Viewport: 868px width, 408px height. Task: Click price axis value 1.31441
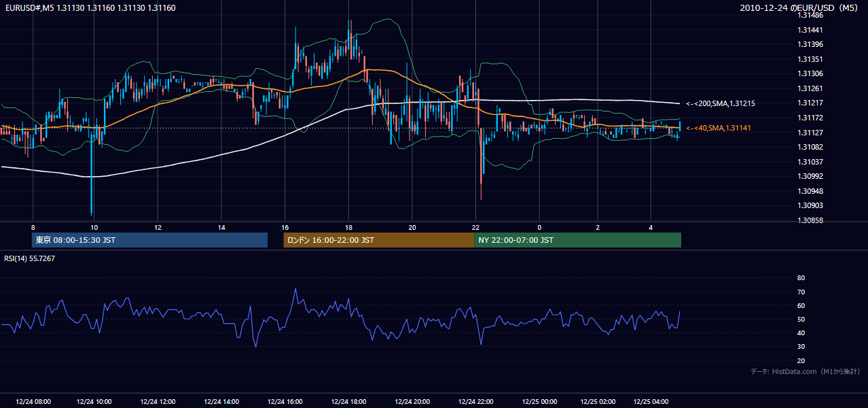(x=810, y=30)
